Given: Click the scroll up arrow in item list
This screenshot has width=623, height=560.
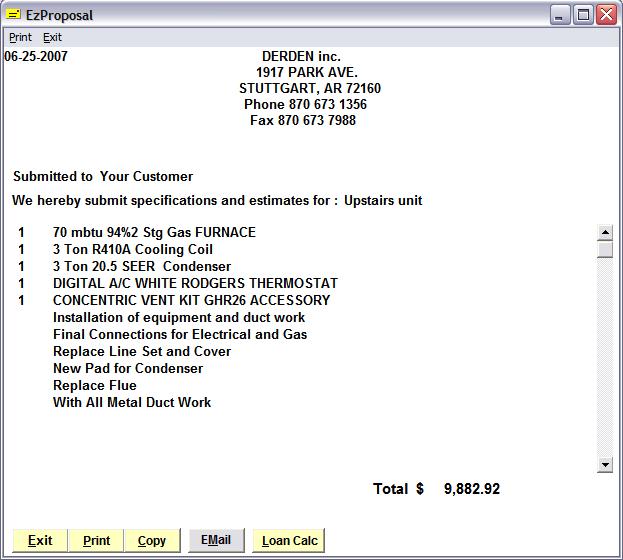Looking at the screenshot, I should coord(605,233).
